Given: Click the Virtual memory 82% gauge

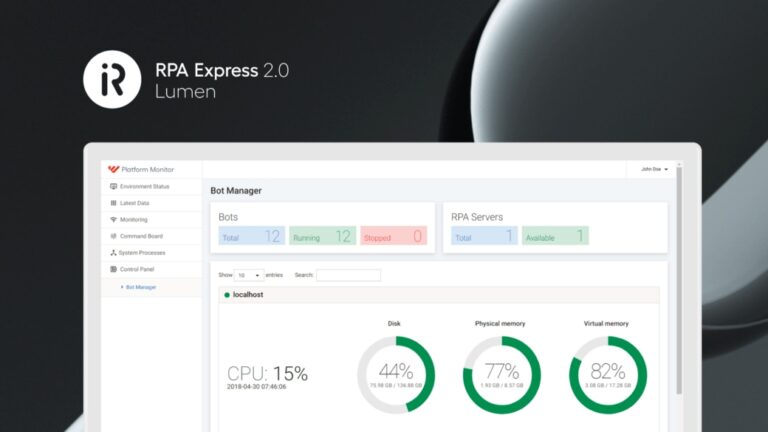Looking at the screenshot, I should coord(608,375).
